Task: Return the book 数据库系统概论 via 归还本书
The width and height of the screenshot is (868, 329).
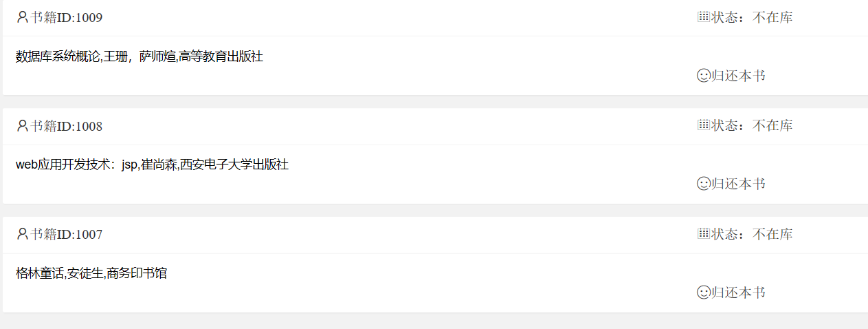Action: click(738, 76)
